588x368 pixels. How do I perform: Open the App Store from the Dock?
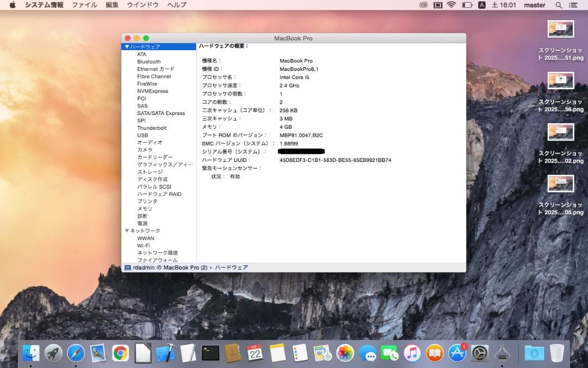(457, 353)
